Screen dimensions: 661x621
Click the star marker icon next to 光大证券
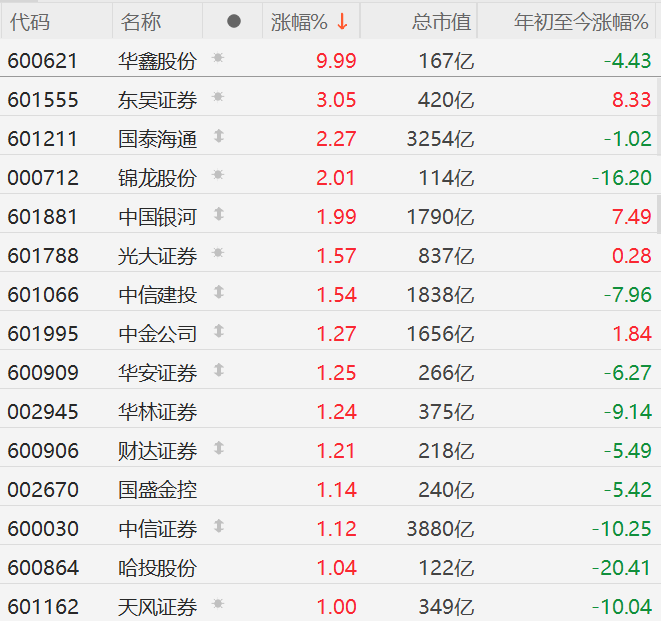tap(218, 253)
